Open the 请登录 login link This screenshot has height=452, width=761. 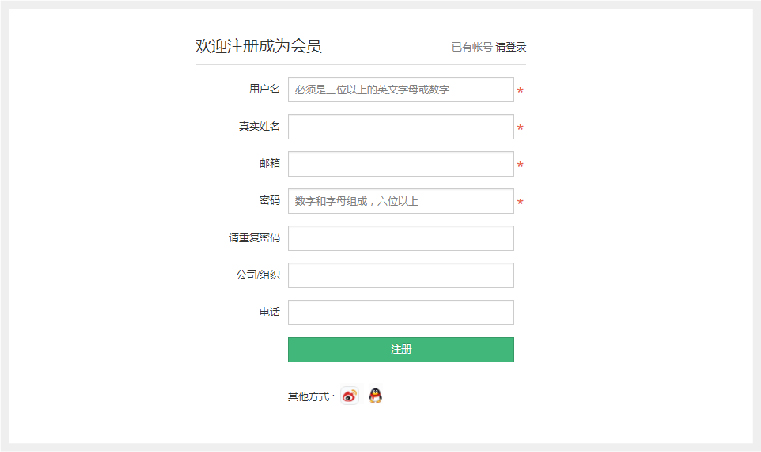[x=511, y=47]
